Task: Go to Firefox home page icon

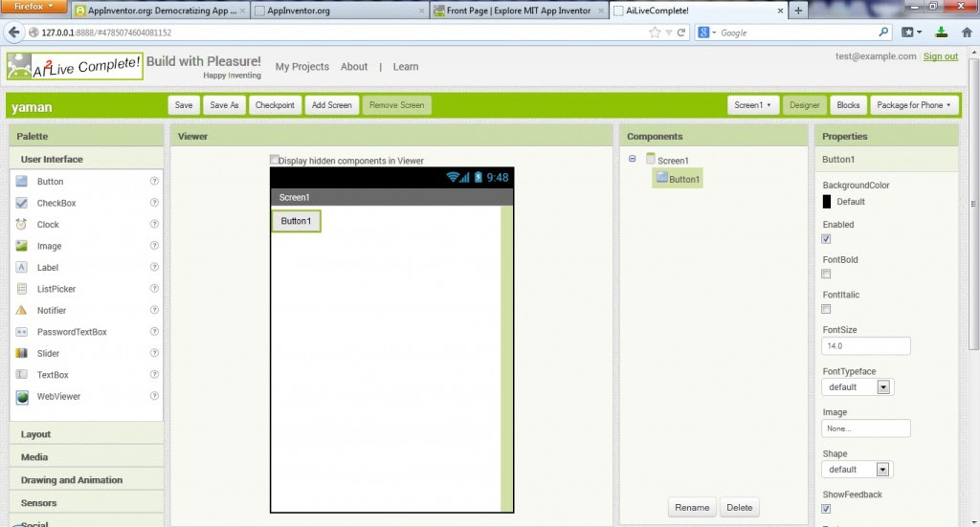Action: point(967,33)
